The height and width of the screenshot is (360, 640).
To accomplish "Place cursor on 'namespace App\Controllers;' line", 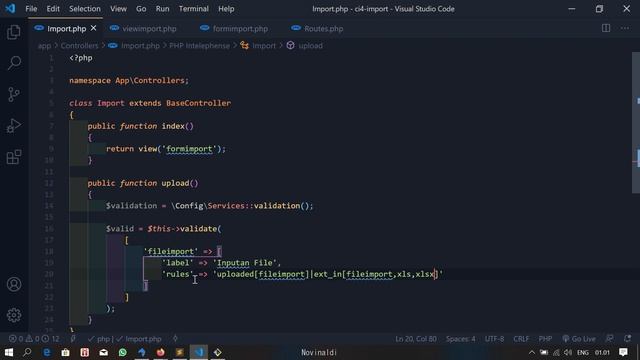I will coord(129,80).
